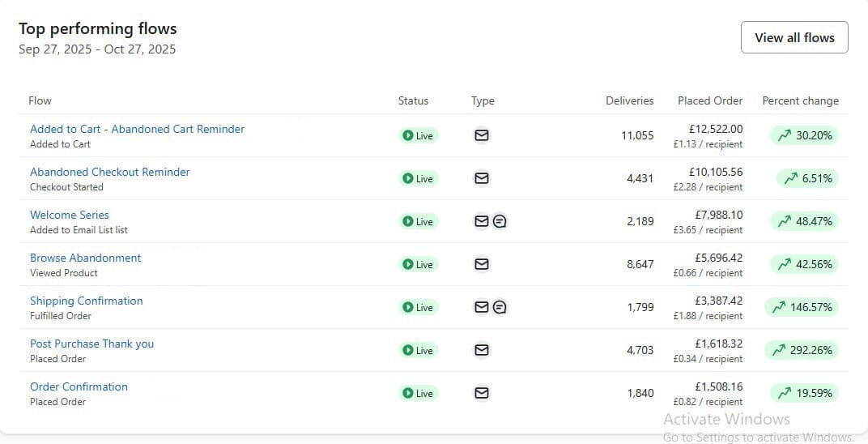
Task: Open the Added to Cart - Abandoned Cart Reminder flow
Action: pyautogui.click(x=137, y=129)
